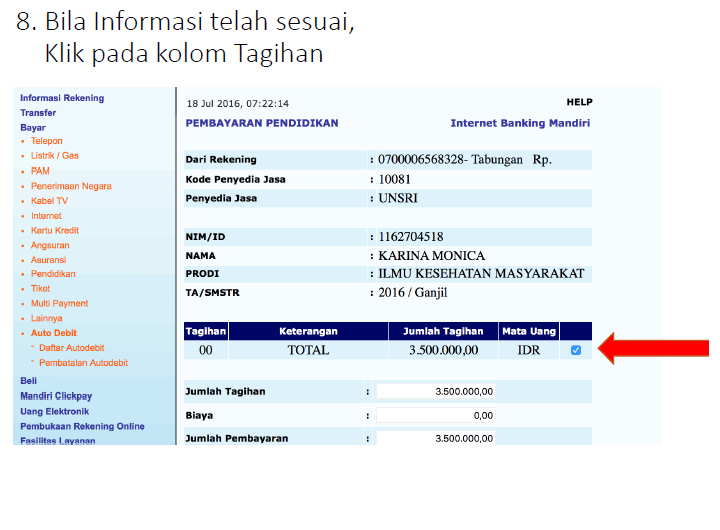Screen dimensions: 720x530
Task: Check the TOTAL tagihan row checkbox
Action: pos(575,350)
